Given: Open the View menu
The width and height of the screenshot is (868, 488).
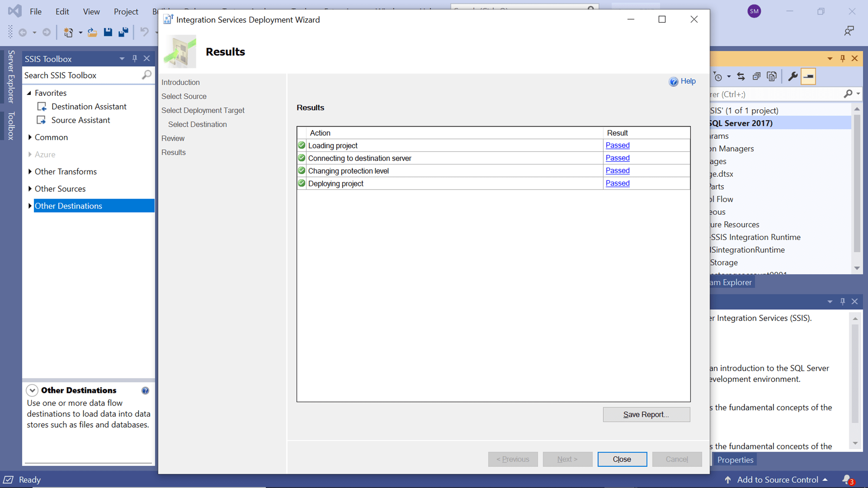Looking at the screenshot, I should click(91, 11).
